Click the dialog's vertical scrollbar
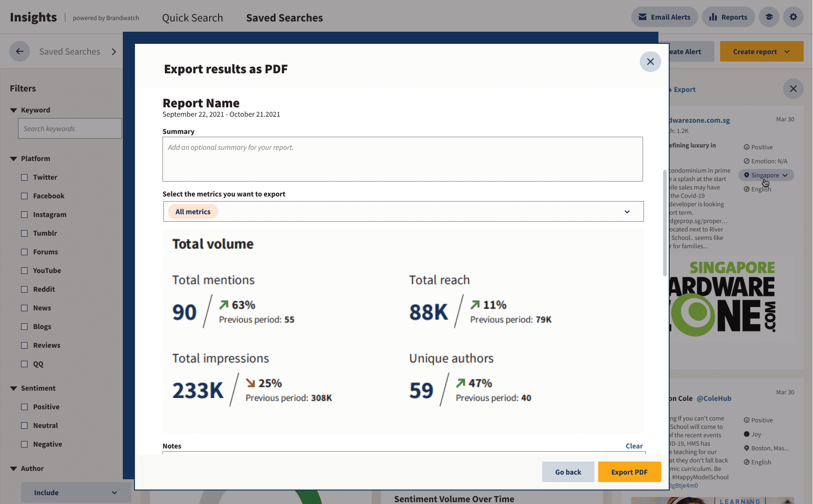 [665, 223]
